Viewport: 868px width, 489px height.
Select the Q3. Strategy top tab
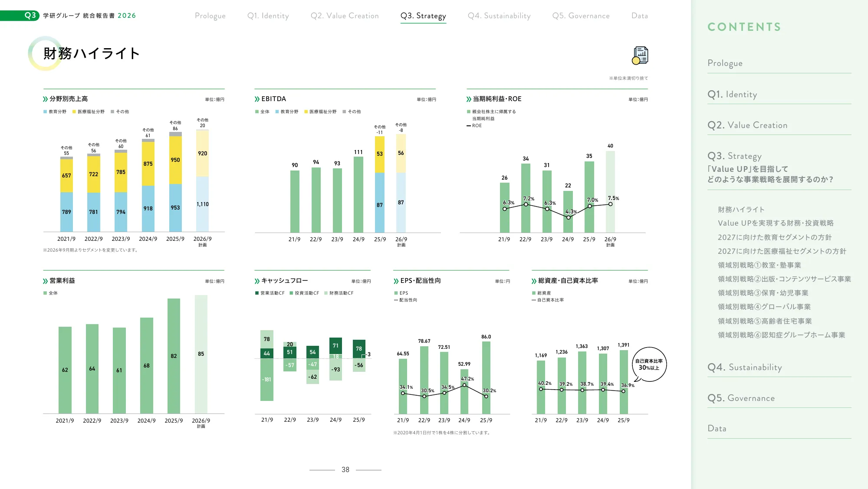(x=423, y=16)
